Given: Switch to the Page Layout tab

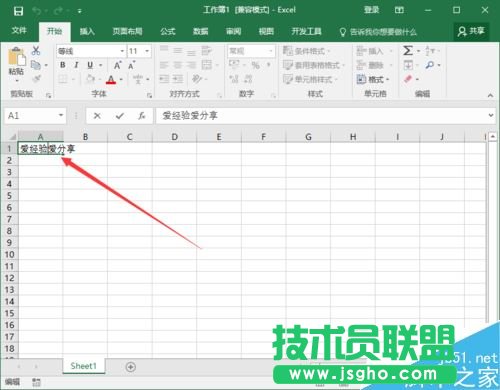Looking at the screenshot, I should [x=127, y=32].
